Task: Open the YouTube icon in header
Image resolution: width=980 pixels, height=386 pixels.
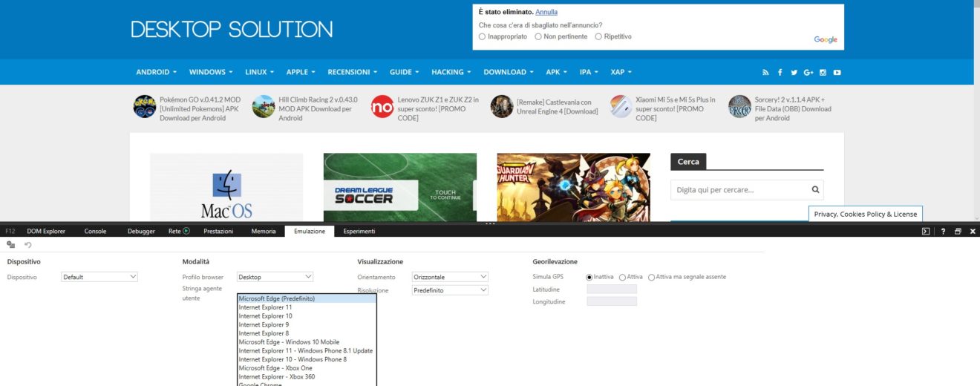Action: pos(837,72)
